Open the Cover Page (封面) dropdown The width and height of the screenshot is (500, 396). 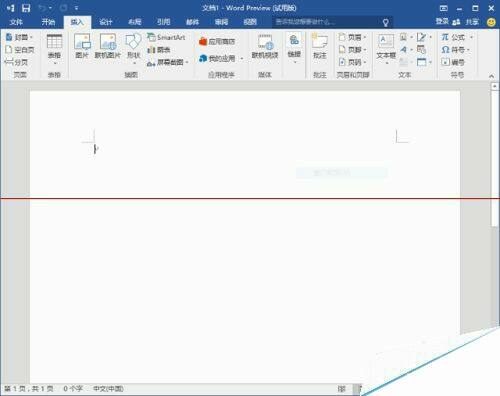pos(19,37)
